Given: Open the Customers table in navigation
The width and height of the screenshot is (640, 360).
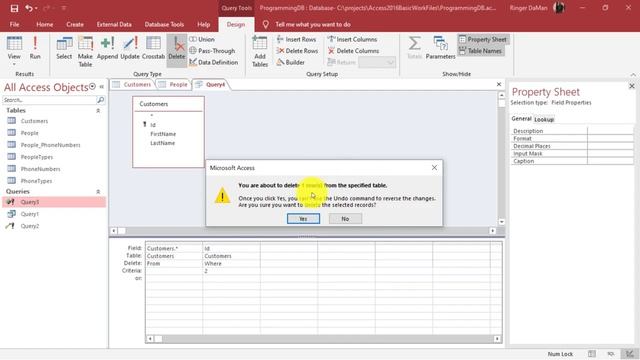Looking at the screenshot, I should pos(34,121).
